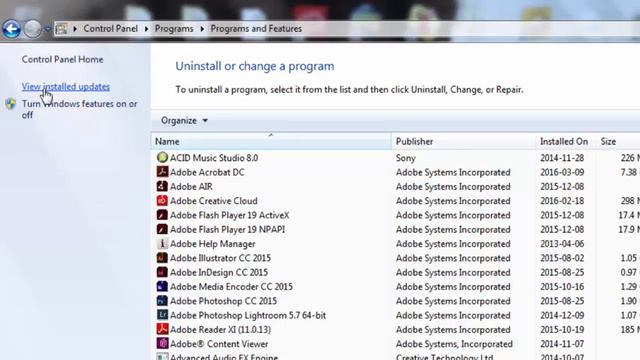Select the Adobe Illustrator CC 2015 entry
The height and width of the screenshot is (360, 640).
[x=220, y=258]
